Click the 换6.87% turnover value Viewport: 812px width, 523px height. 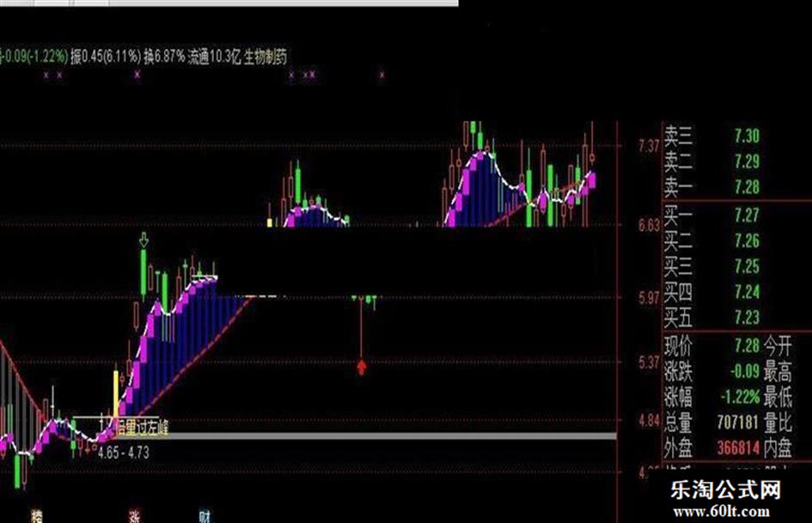tap(165, 57)
